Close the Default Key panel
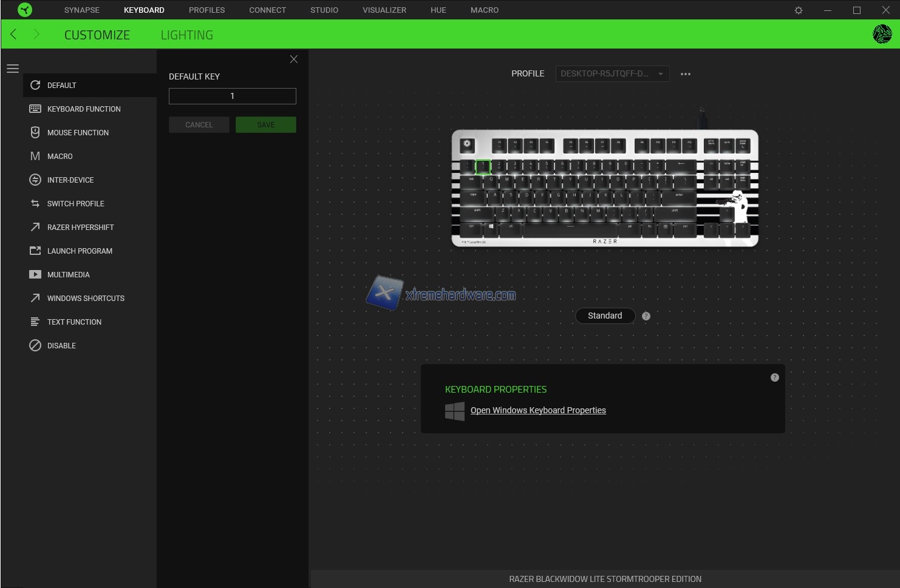This screenshot has width=900, height=588. click(x=293, y=59)
